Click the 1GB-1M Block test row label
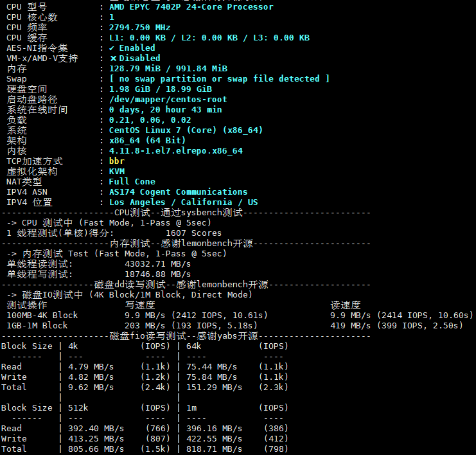This screenshot has width=476, height=455. click(37, 326)
